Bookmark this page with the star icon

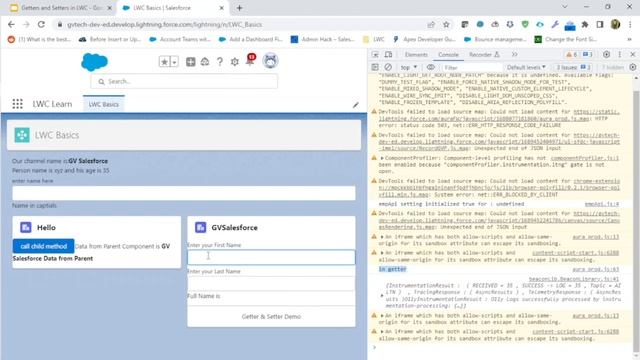click(x=446, y=24)
